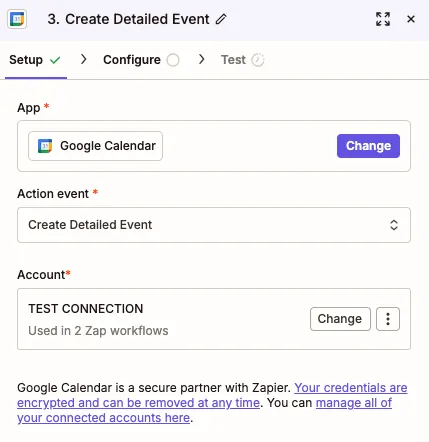Expand panel with fullscreen arrows icon
The width and height of the screenshot is (429, 442).
coord(383,19)
